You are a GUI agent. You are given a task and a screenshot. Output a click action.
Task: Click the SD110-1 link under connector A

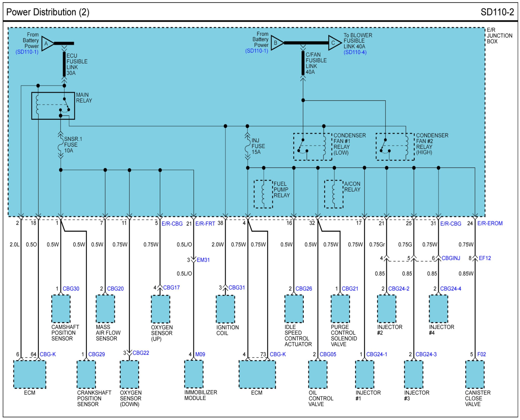(27, 52)
